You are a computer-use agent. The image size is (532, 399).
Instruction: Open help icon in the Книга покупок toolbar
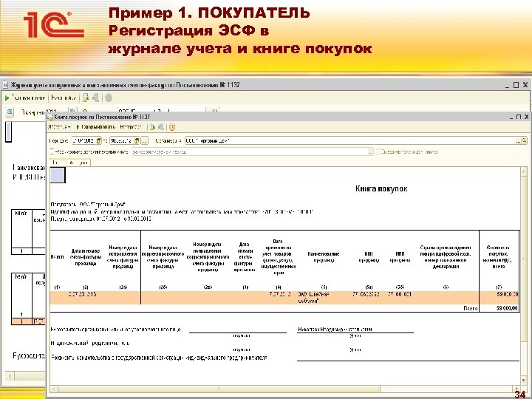172,127
